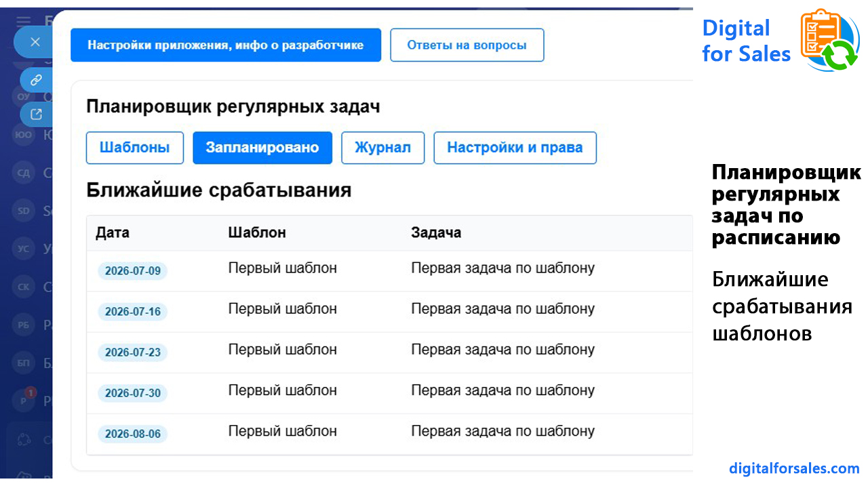Copy the page link via chain icon

[37, 80]
